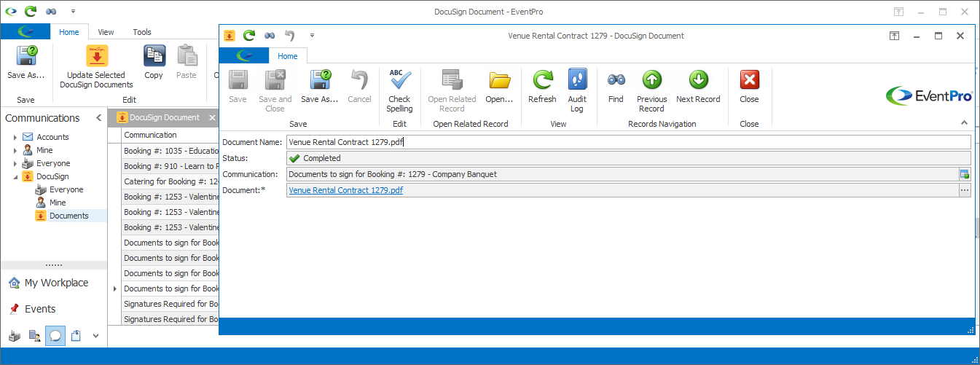
Task: Click Save As in the Venue Rental Contract window
Action: point(319,80)
